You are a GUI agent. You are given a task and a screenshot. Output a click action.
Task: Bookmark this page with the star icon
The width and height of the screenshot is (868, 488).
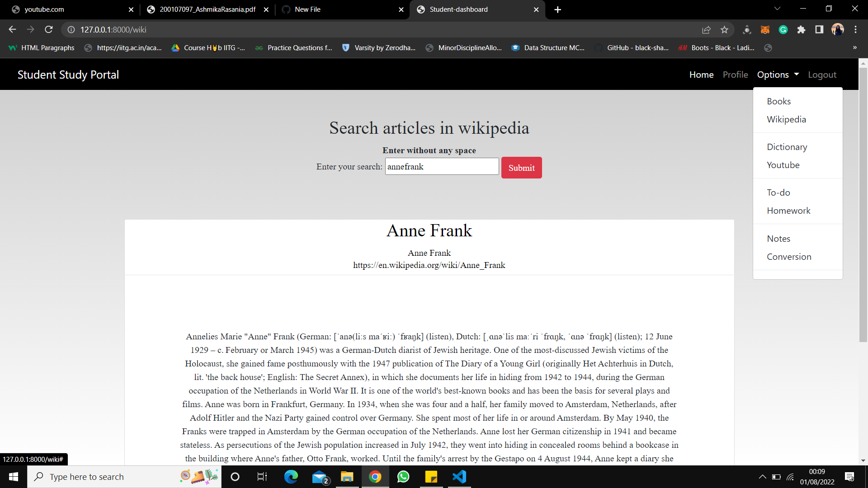pos(724,30)
